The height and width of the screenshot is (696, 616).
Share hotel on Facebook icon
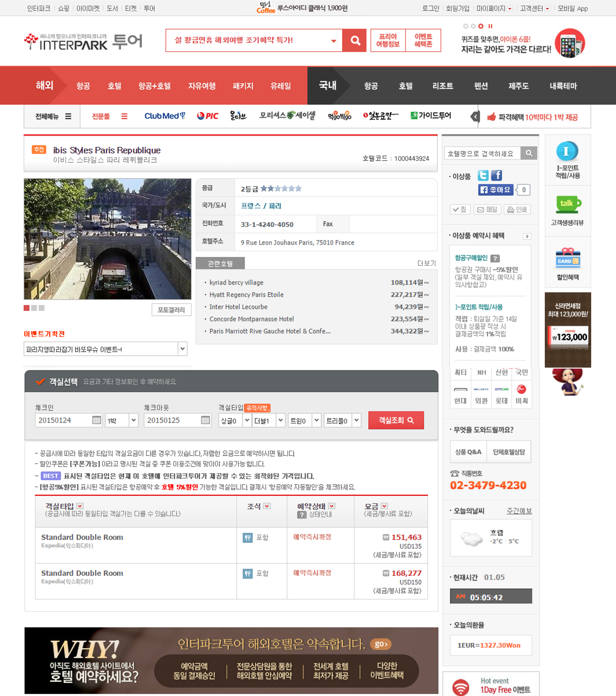(497, 175)
